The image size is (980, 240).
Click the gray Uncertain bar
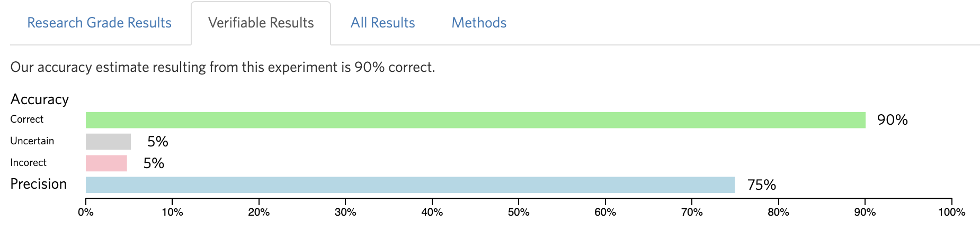click(x=108, y=142)
